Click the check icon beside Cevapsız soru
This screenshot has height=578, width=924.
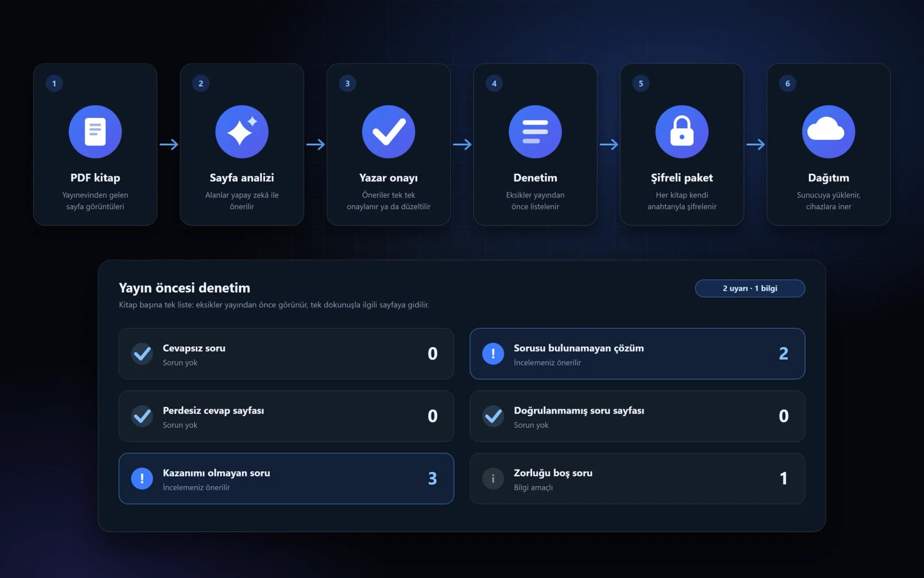[x=142, y=354]
